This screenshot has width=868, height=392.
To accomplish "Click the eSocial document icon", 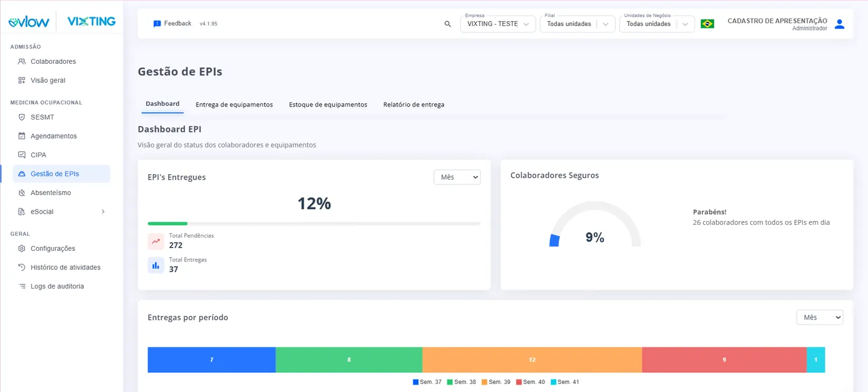I will (x=22, y=212).
